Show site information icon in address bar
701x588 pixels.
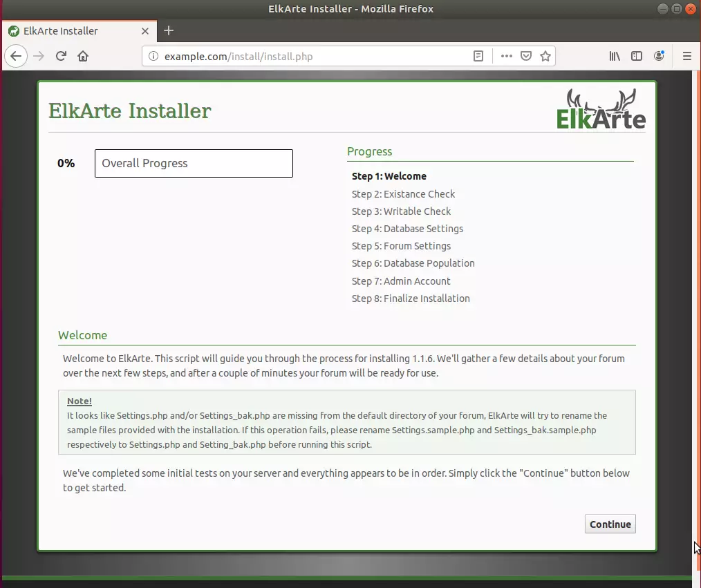coord(153,56)
